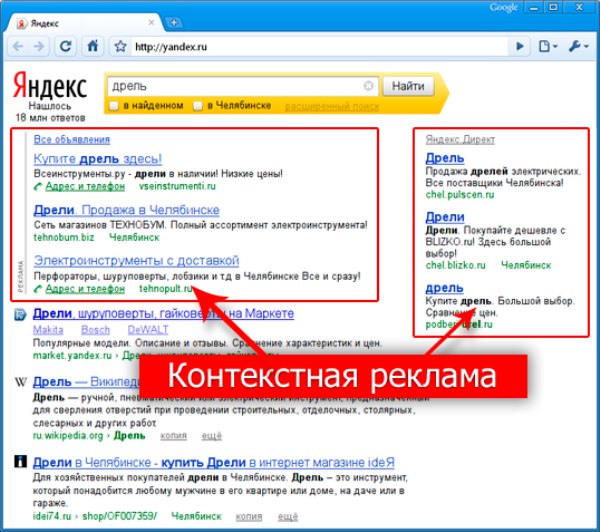Viewport: 600px width, 532px height.
Task: Bookmark page with star icon
Action: tap(120, 47)
